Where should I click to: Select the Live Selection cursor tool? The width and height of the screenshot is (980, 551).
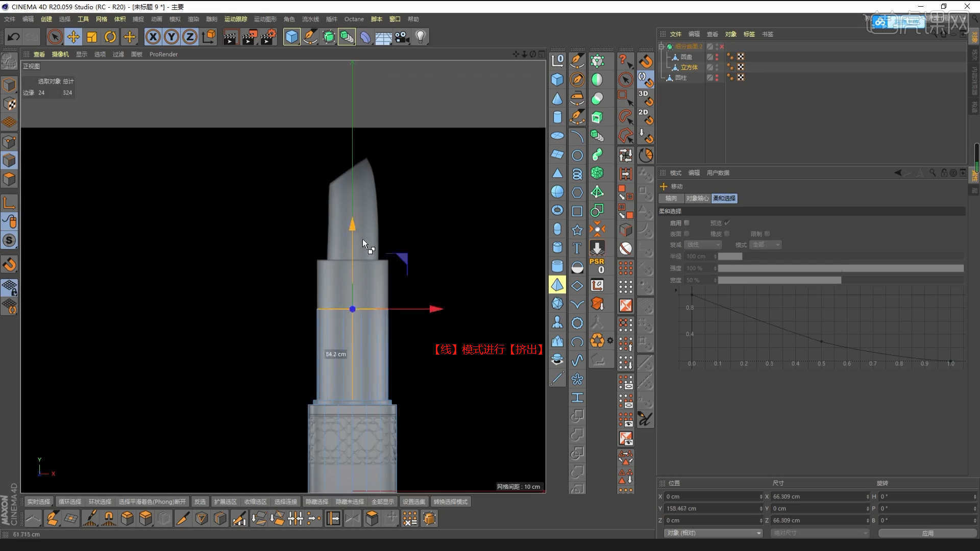pyautogui.click(x=55, y=37)
